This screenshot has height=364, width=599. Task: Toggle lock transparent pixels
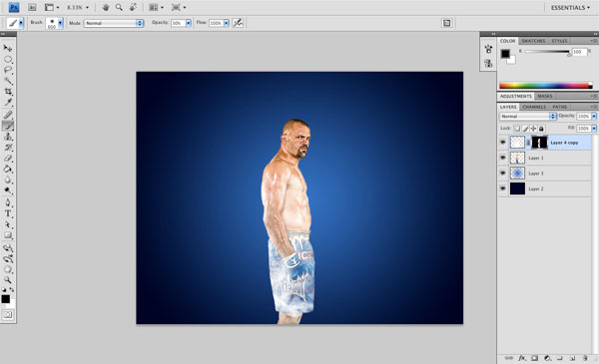tap(517, 129)
